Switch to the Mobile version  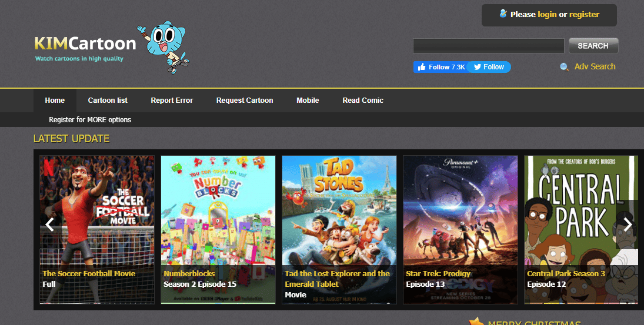point(308,100)
